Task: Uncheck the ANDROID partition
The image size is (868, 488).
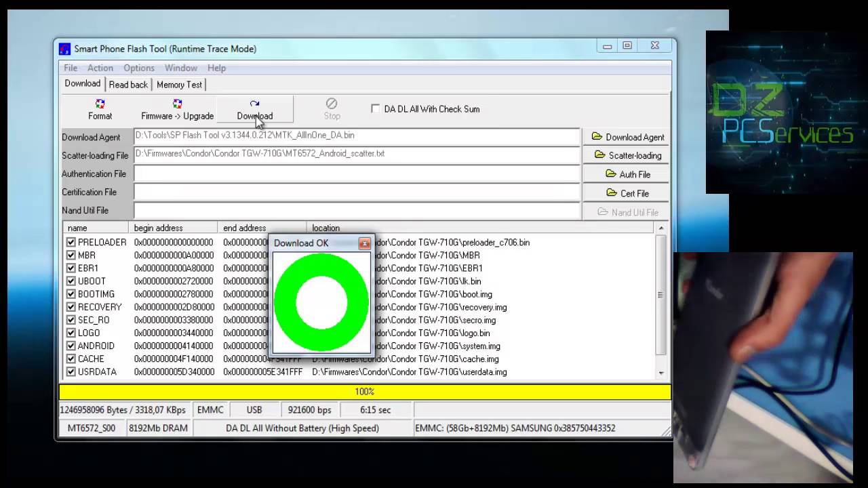Action: pos(71,346)
